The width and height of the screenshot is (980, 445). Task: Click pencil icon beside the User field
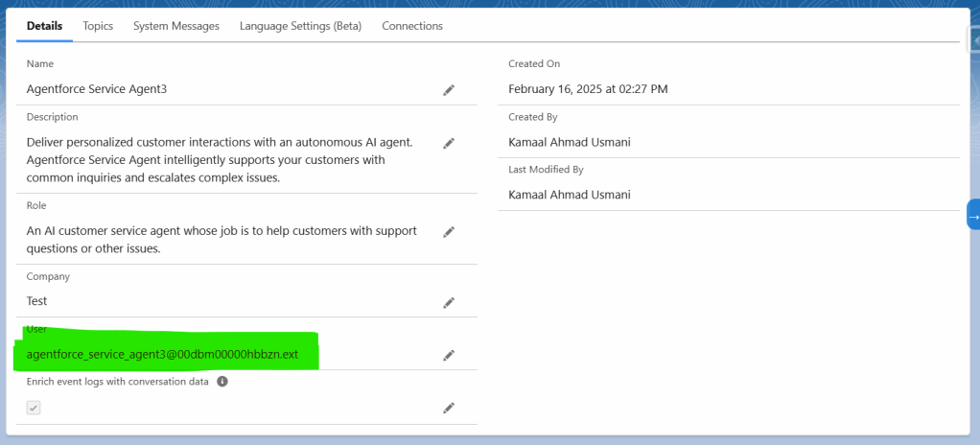coord(448,356)
